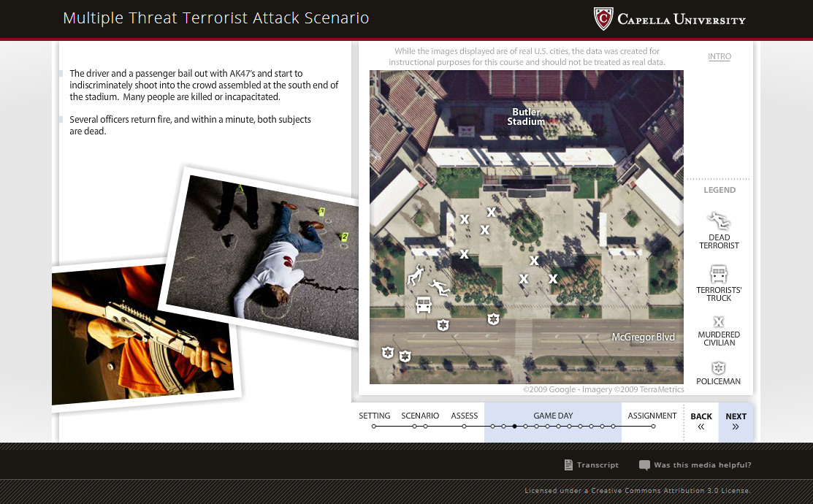
Task: Click the Transcript document icon
Action: 568,465
